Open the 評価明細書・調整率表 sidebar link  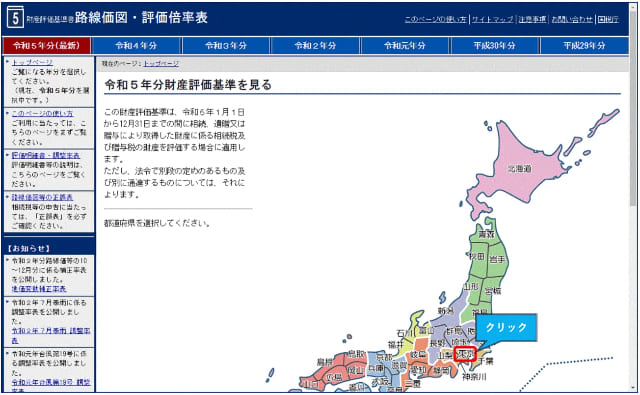[46, 155]
